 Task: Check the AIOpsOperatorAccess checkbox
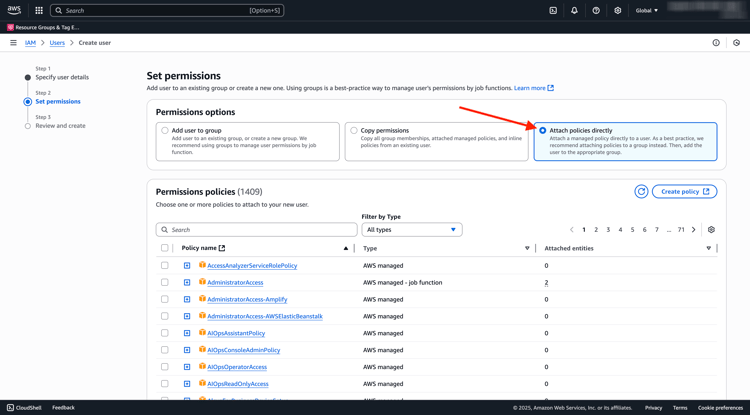point(165,367)
